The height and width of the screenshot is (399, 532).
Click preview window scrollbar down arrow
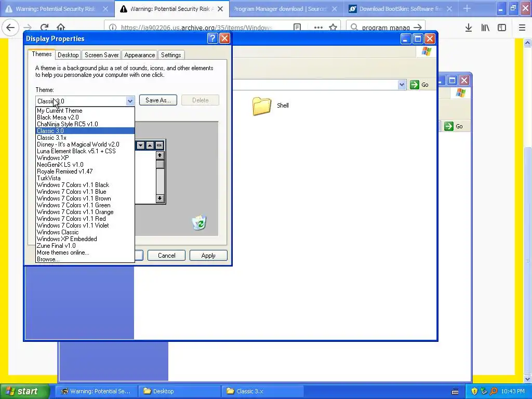[x=160, y=198]
